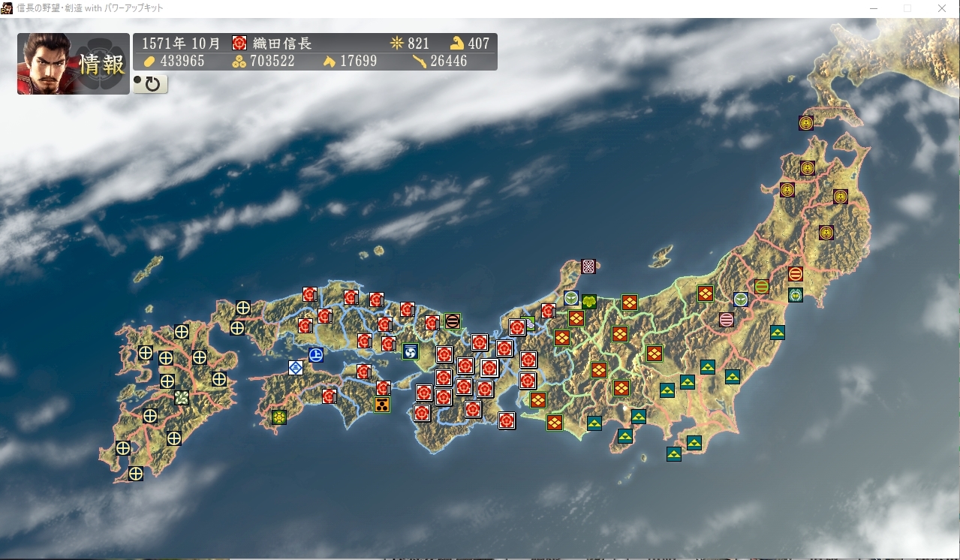960x560 pixels.
Task: Click the musket icon beside 26446
Action: click(420, 61)
